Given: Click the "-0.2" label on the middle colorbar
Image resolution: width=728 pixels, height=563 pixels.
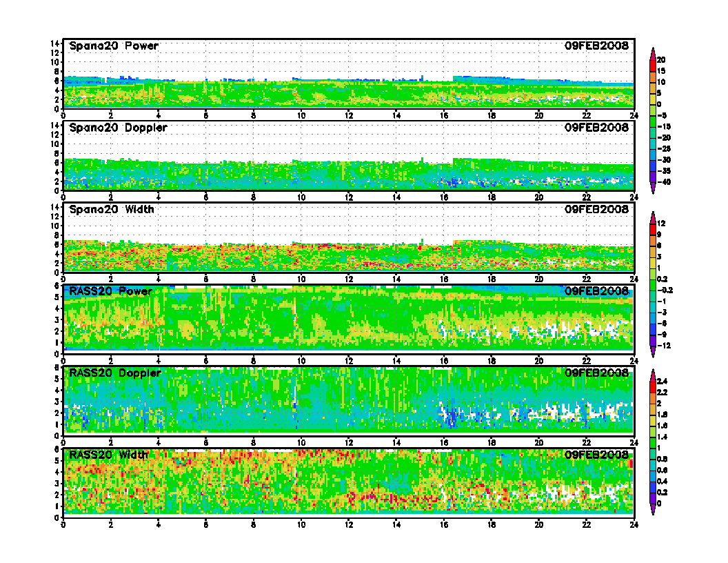Looking at the screenshot, I should click(665, 290).
